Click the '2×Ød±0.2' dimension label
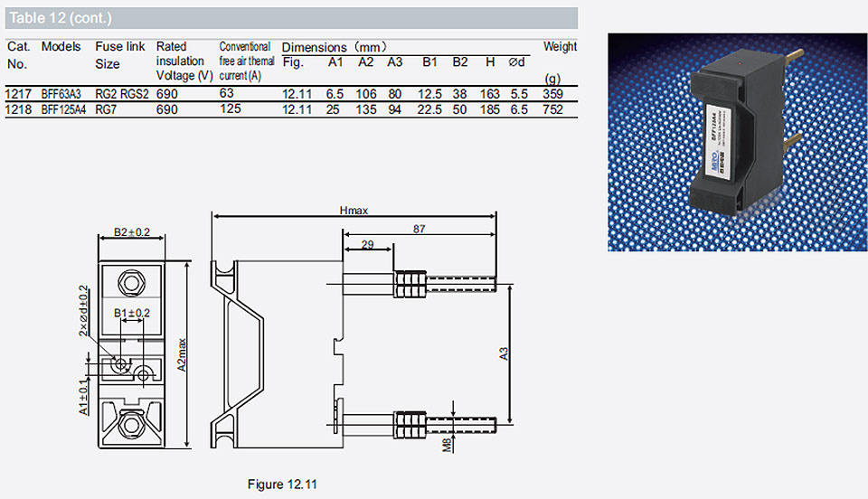 pos(83,310)
